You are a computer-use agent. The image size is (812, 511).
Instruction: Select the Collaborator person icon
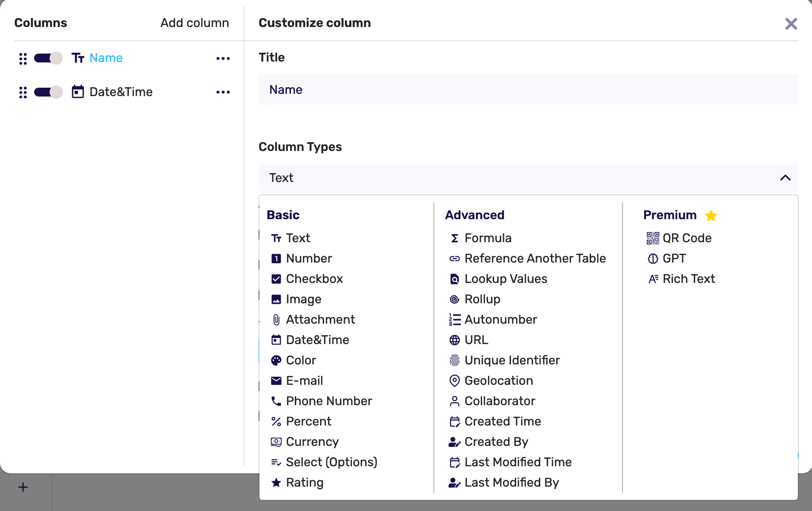click(x=455, y=401)
